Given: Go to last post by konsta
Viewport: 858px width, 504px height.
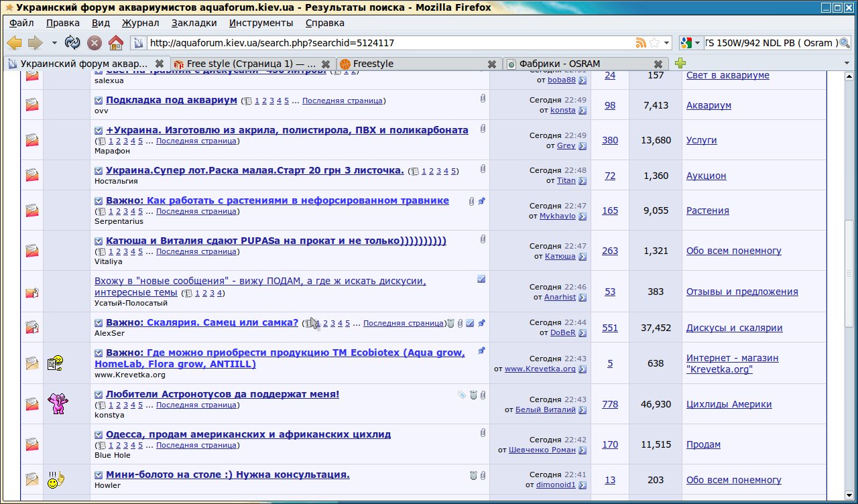Looking at the screenshot, I should click(x=582, y=111).
